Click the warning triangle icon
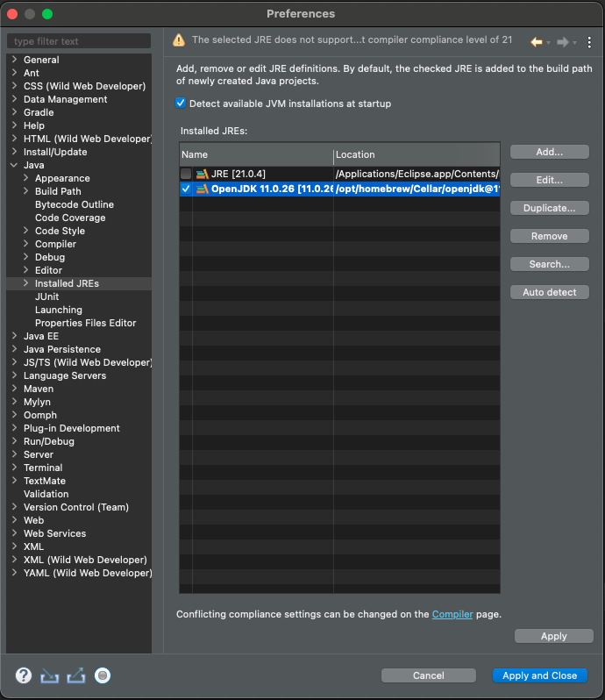The width and height of the screenshot is (605, 700). coord(179,40)
